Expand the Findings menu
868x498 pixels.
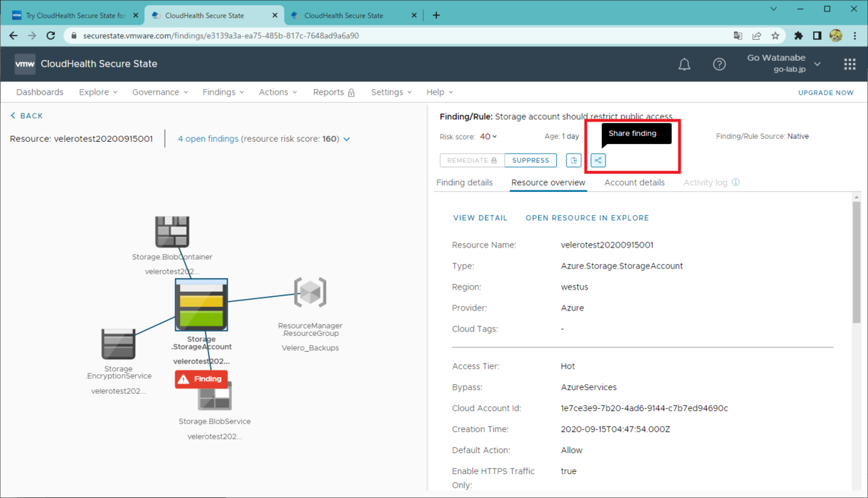point(223,92)
